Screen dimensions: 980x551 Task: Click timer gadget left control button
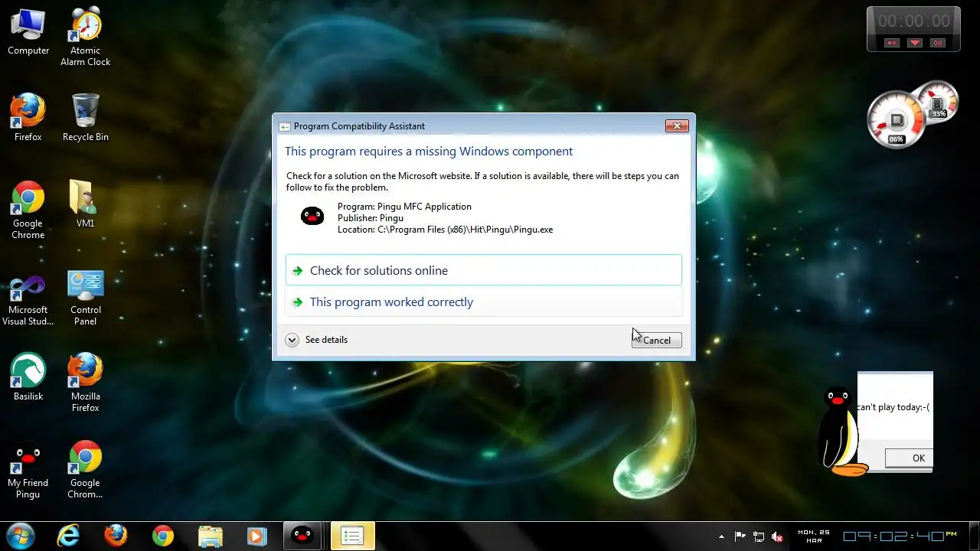coord(892,43)
